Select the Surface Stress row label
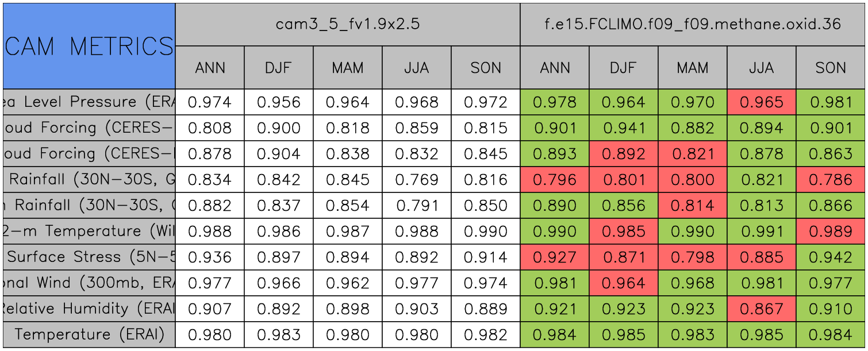Screen dimensions: 868x351 (x=89, y=257)
